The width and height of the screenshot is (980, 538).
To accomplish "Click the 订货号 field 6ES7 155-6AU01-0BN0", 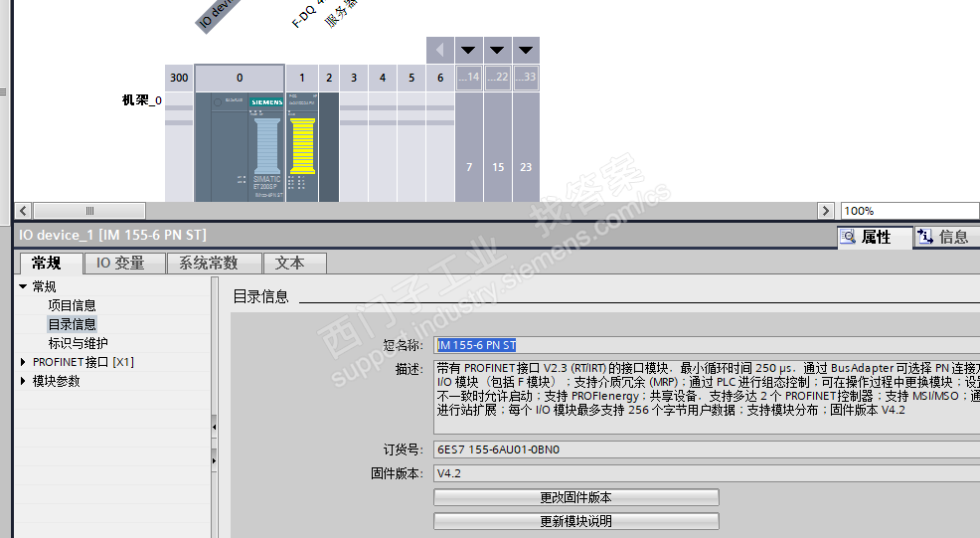I will [707, 449].
